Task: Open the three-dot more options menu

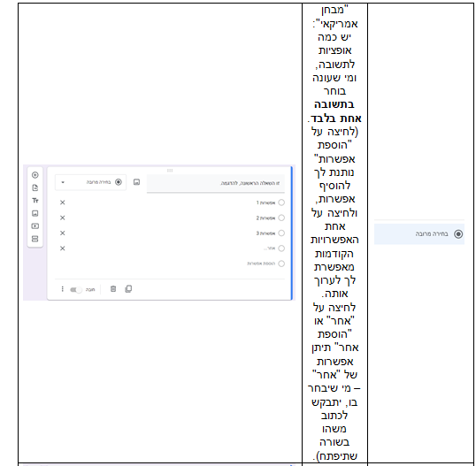Action: pos(62,289)
